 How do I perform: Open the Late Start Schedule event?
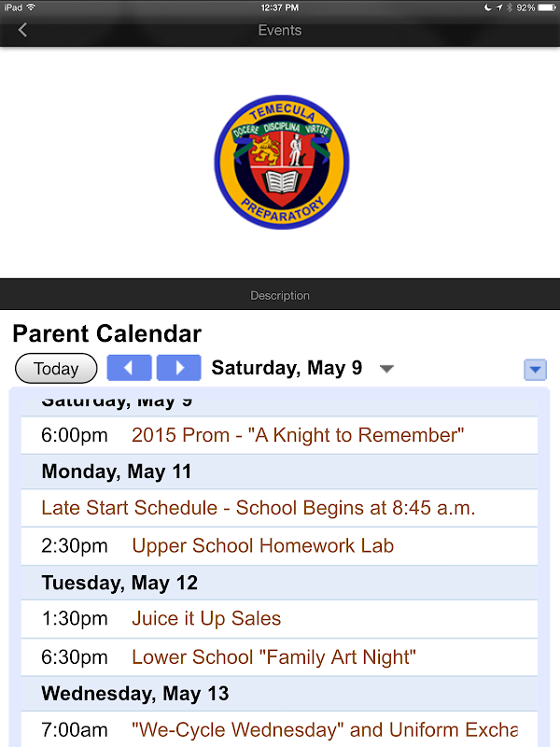259,509
